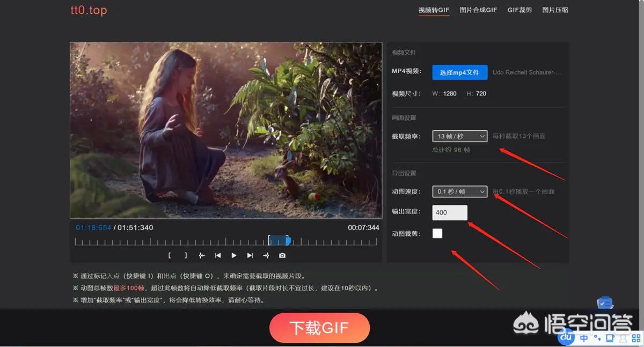Open Baidu input method du icon
The width and height of the screenshot is (644, 347).
click(x=566, y=337)
